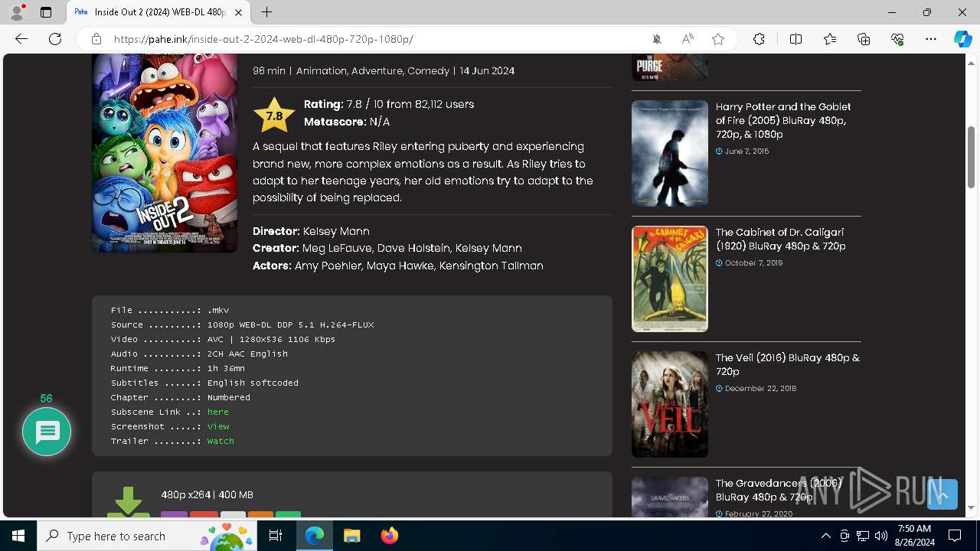The image size is (980, 551).
Task: Open the comments bubble button
Action: [x=47, y=432]
